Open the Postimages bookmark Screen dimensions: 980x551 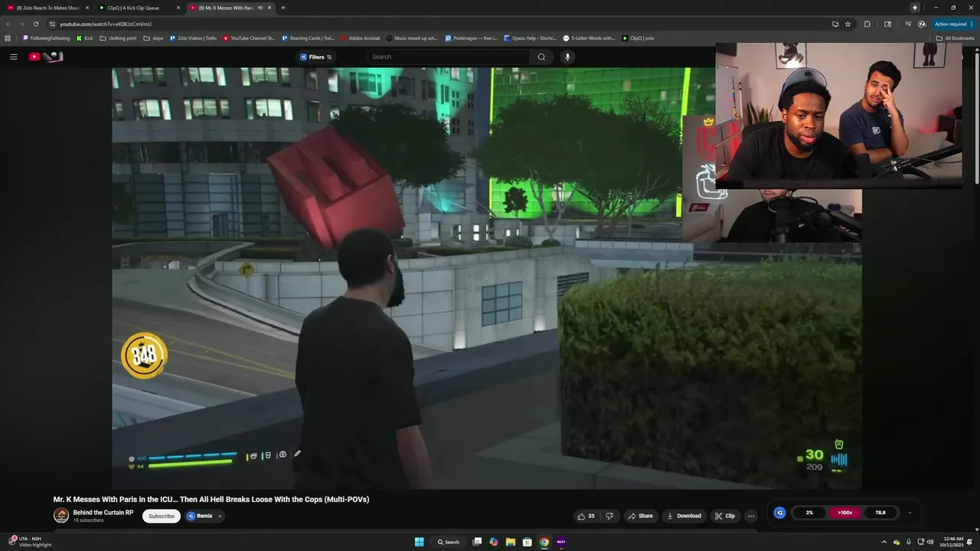[x=470, y=37]
